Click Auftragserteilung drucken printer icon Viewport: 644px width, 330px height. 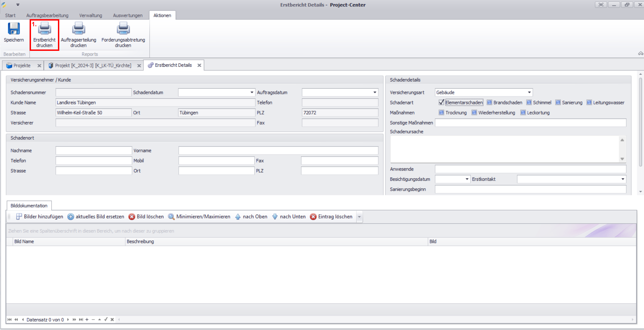tap(78, 29)
